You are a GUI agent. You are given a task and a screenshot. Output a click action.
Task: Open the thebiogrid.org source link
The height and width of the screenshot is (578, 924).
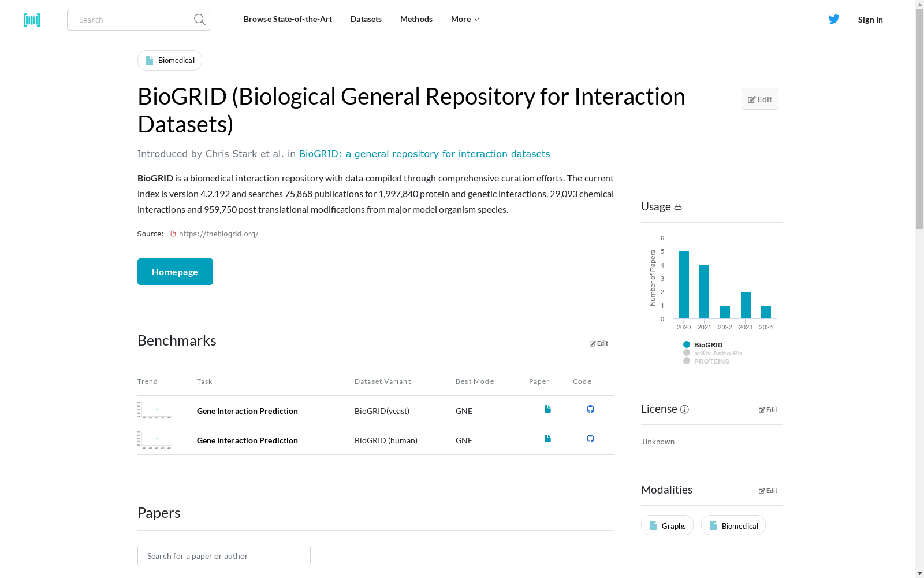click(218, 234)
